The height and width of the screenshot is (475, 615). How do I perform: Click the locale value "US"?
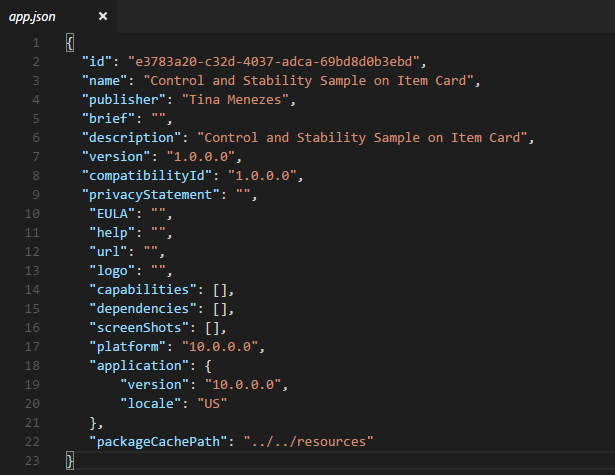click(x=212, y=404)
